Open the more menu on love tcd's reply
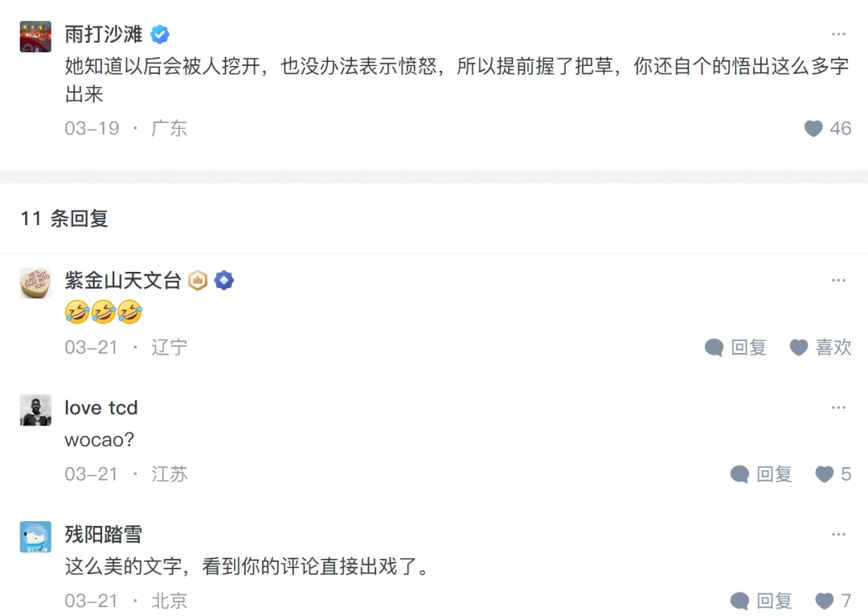The image size is (868, 616). [x=838, y=408]
